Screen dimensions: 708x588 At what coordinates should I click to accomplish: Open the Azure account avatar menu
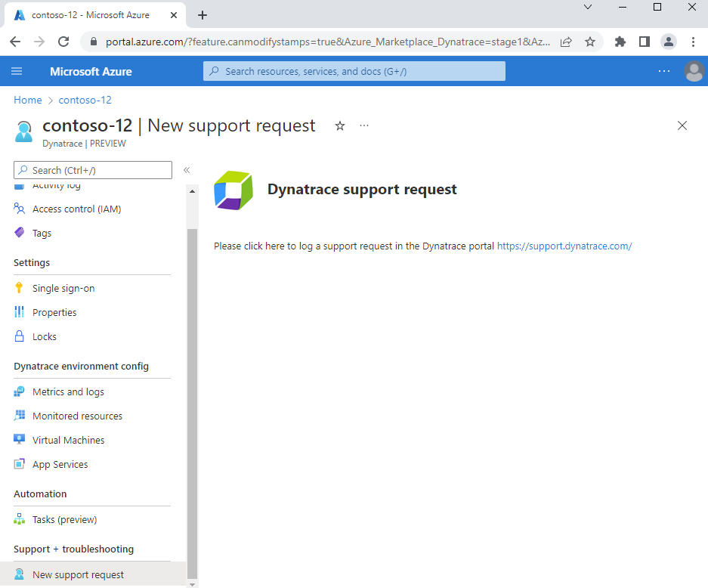coord(694,71)
